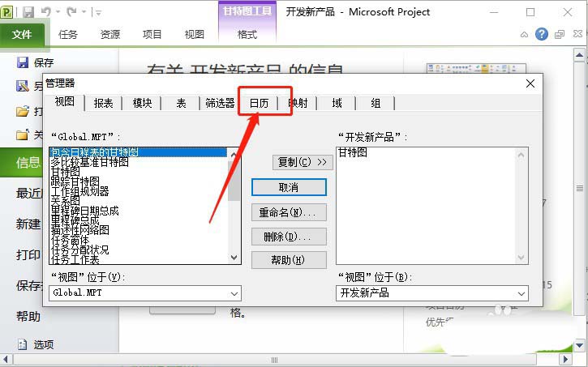Click the 重命名(N)... button
The height and width of the screenshot is (367, 588).
(289, 213)
